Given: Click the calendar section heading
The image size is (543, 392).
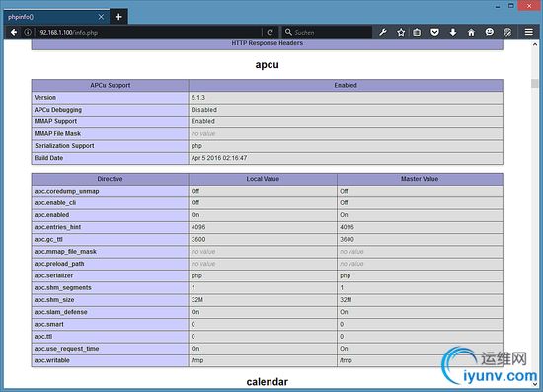Looking at the screenshot, I should tap(267, 382).
